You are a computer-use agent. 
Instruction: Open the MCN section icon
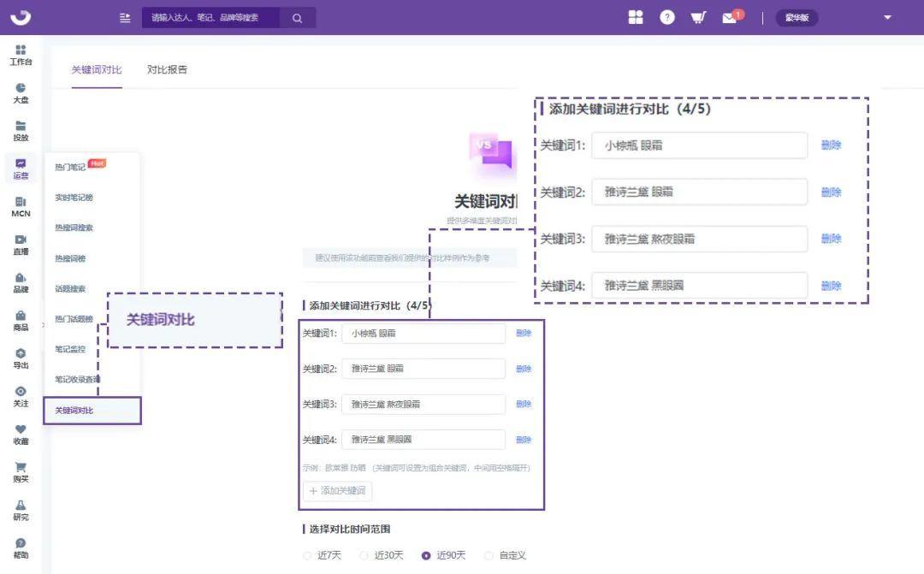click(21, 205)
